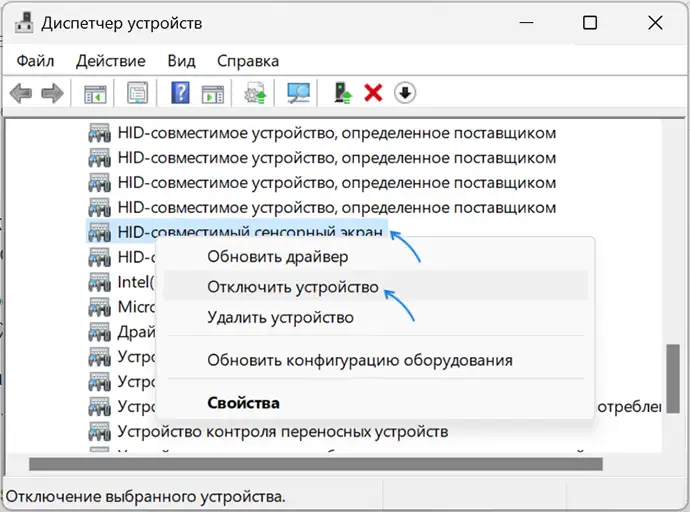690x512 pixels.
Task: Open device Properties from the toolbar icon
Action: click(137, 94)
